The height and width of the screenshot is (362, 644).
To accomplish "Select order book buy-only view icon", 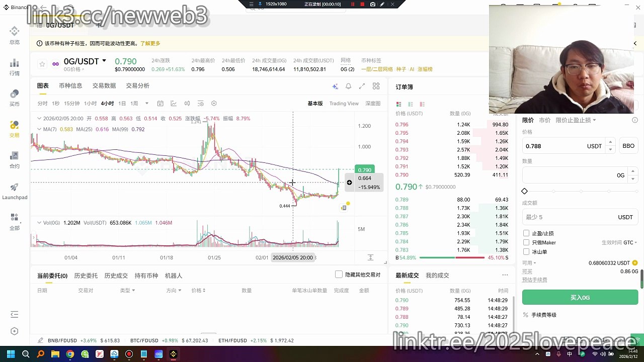I will click(411, 104).
